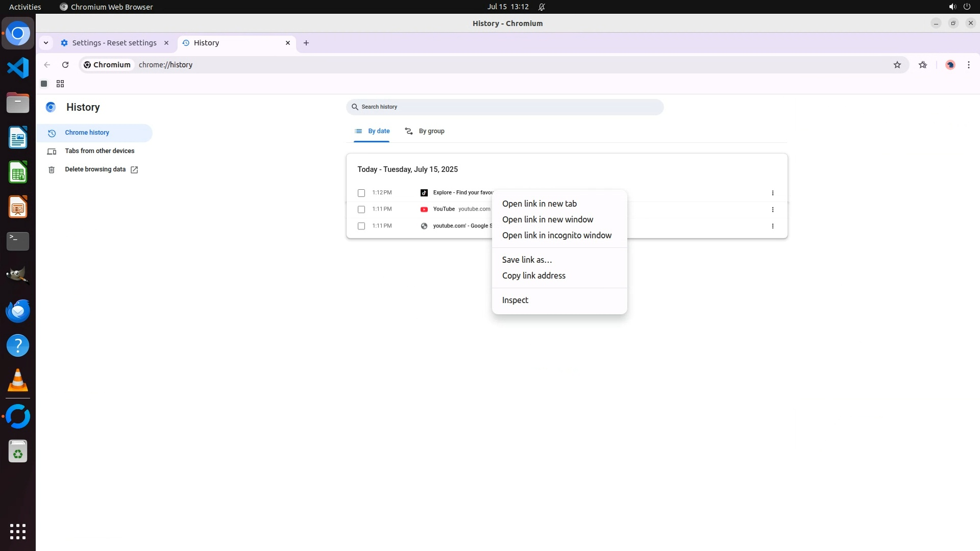Open Tabs from other devices

point(100,151)
